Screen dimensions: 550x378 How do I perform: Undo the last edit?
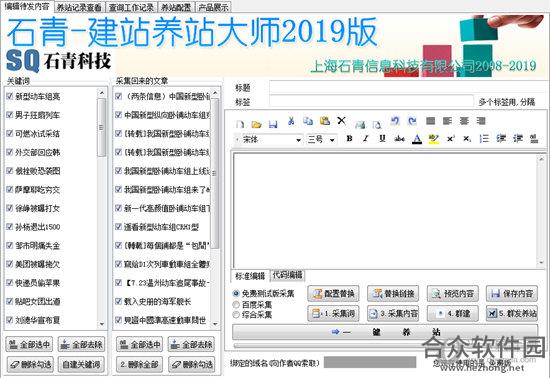click(395, 121)
